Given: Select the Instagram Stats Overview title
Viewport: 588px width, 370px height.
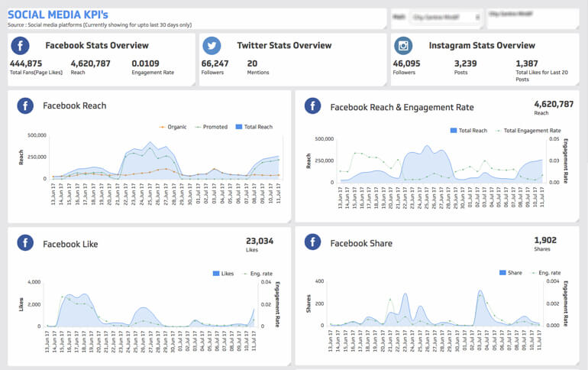Looking at the screenshot, I should coord(482,45).
